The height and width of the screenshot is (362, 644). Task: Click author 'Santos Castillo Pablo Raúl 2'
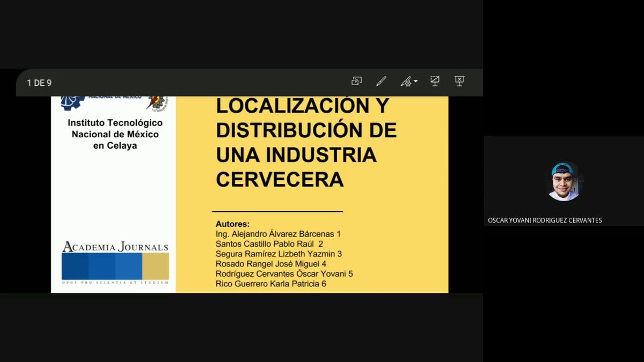point(269,243)
